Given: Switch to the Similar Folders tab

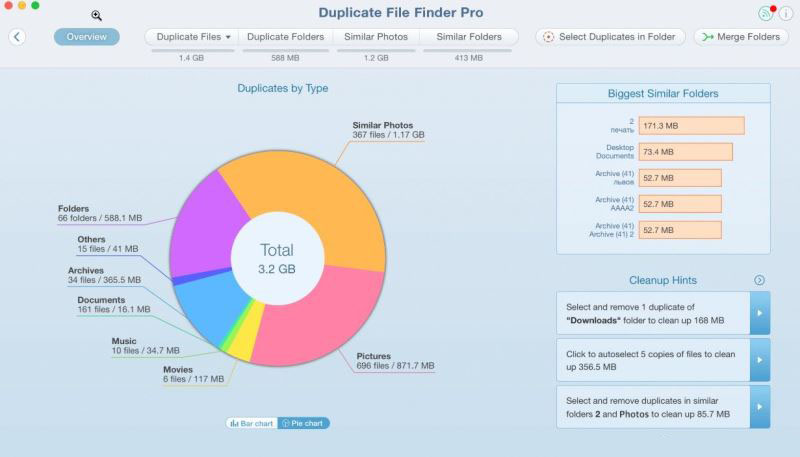Looking at the screenshot, I should 469,37.
